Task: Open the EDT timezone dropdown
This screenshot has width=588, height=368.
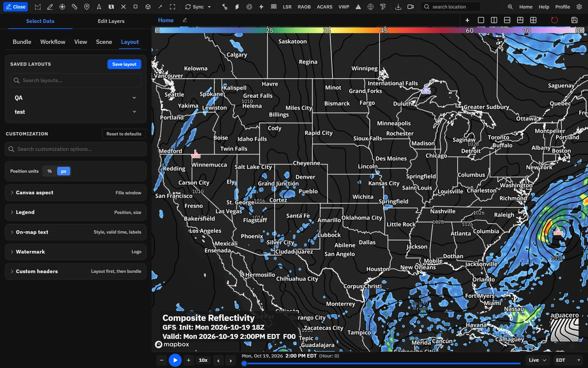Action: point(568,360)
